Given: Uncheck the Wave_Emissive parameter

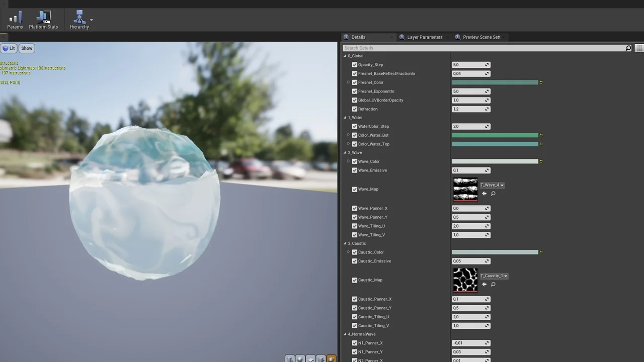Looking at the screenshot, I should click(x=355, y=170).
